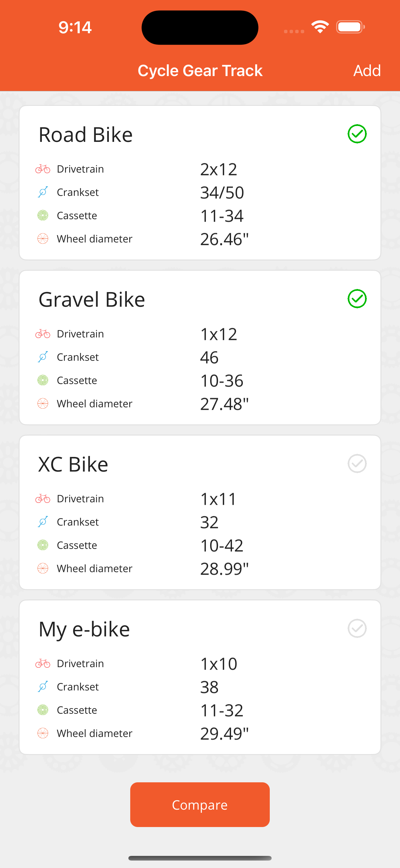400x868 pixels.
Task: Click the Road Bike drivetrain bicycle icon
Action: point(43,169)
